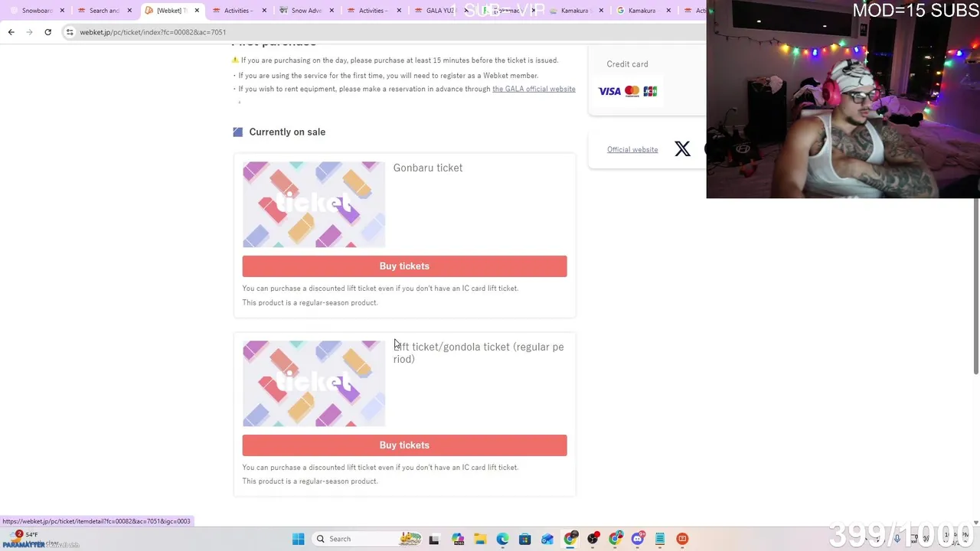Open the site information icon in address bar
Screen dimensions: 980x551
click(x=70, y=32)
